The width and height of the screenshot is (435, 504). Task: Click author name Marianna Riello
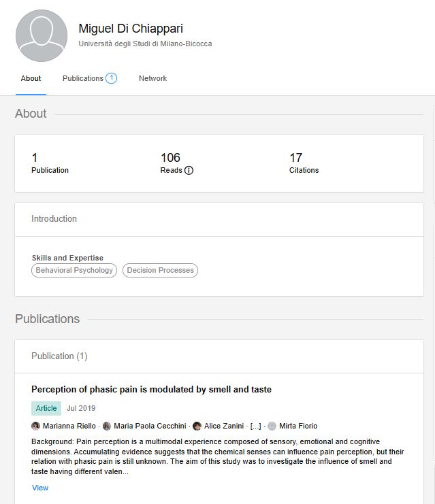pyautogui.click(x=69, y=426)
